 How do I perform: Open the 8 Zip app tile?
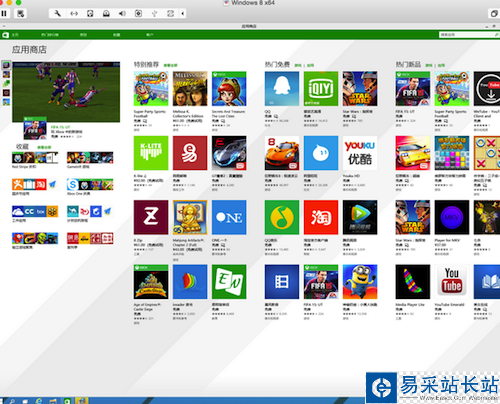click(x=151, y=217)
